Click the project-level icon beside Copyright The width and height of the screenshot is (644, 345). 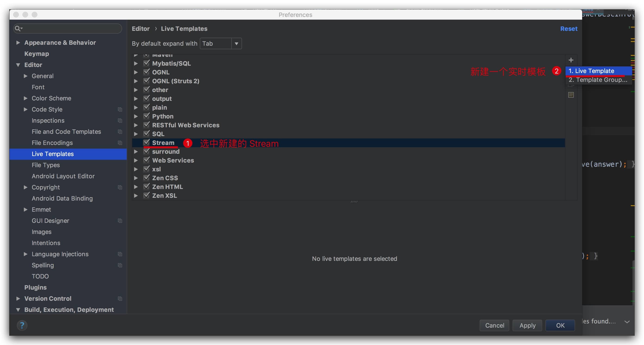point(120,187)
